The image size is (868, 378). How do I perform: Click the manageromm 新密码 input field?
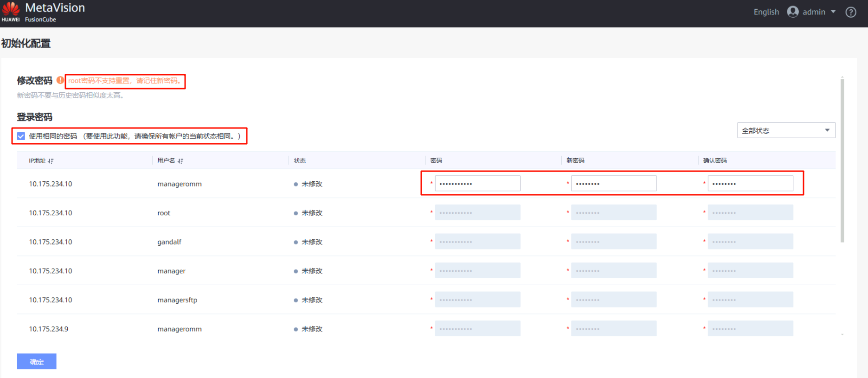tap(613, 184)
